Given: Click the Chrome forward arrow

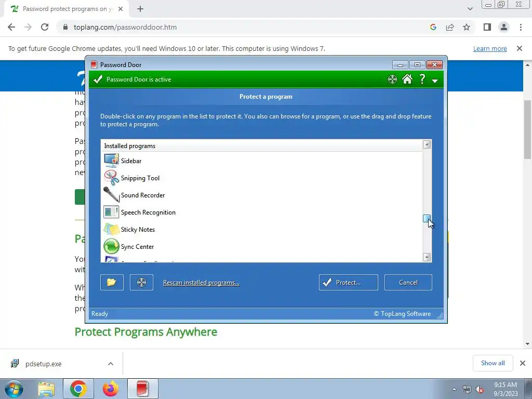Looking at the screenshot, I should click(28, 27).
